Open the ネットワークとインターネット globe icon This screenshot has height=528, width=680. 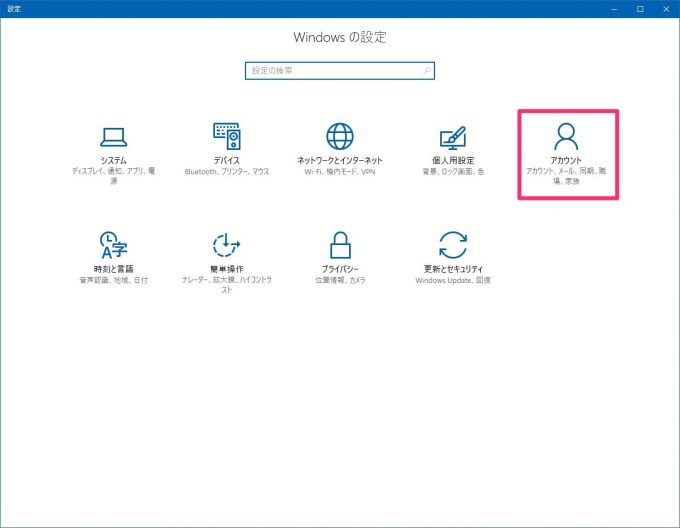340,136
